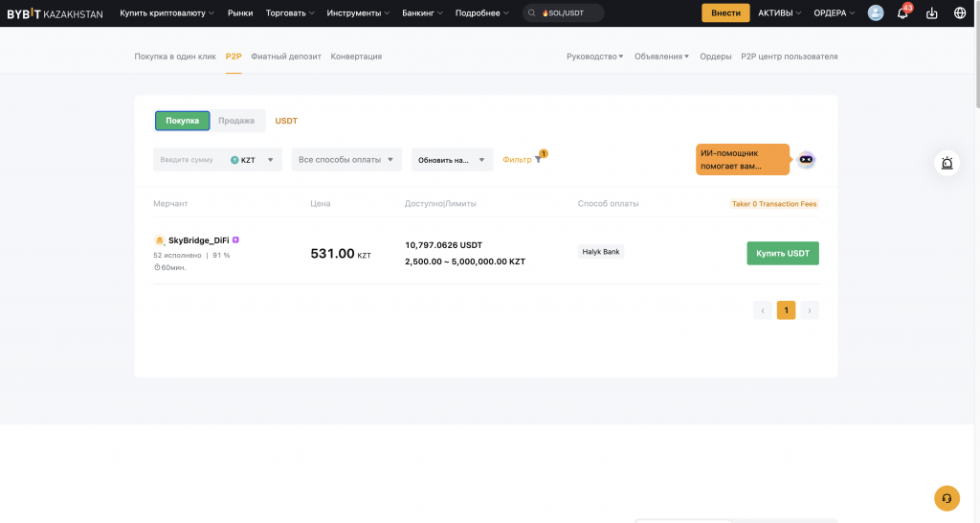This screenshot has width=980, height=523.
Task: Switch to the Конвертация tab
Action: pyautogui.click(x=356, y=57)
